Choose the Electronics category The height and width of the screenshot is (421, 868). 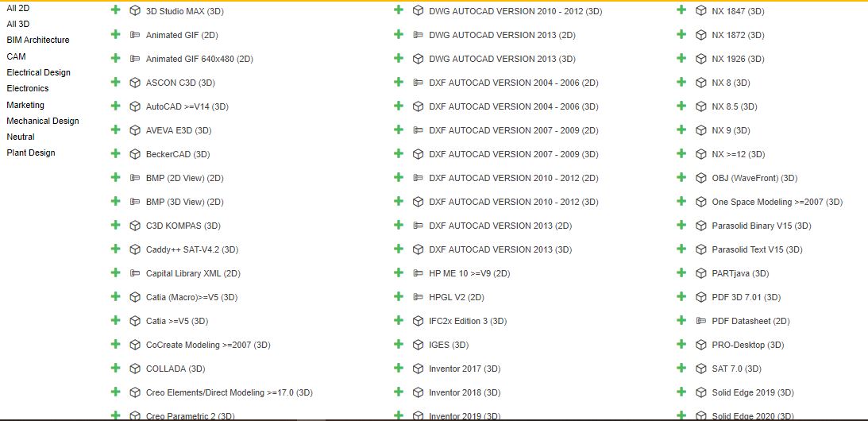coord(28,88)
